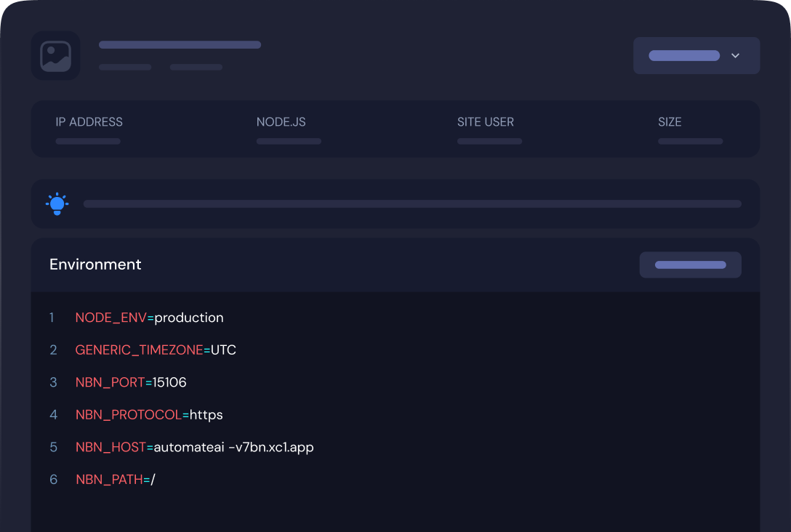
Task: Click the NODE_ENV variable name
Action: (111, 318)
